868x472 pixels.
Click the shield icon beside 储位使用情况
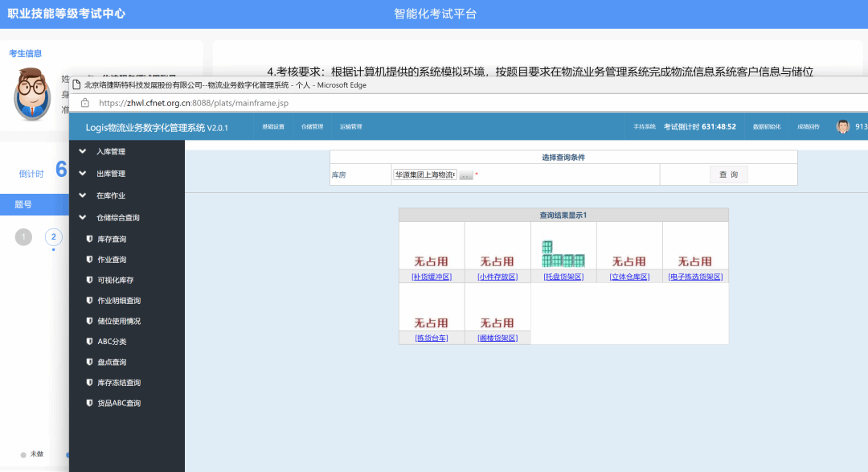tap(89, 321)
